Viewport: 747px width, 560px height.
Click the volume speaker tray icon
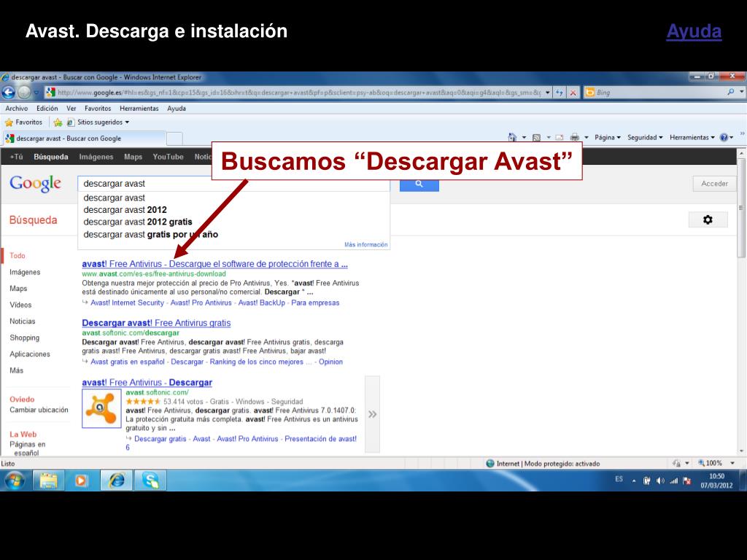click(659, 481)
